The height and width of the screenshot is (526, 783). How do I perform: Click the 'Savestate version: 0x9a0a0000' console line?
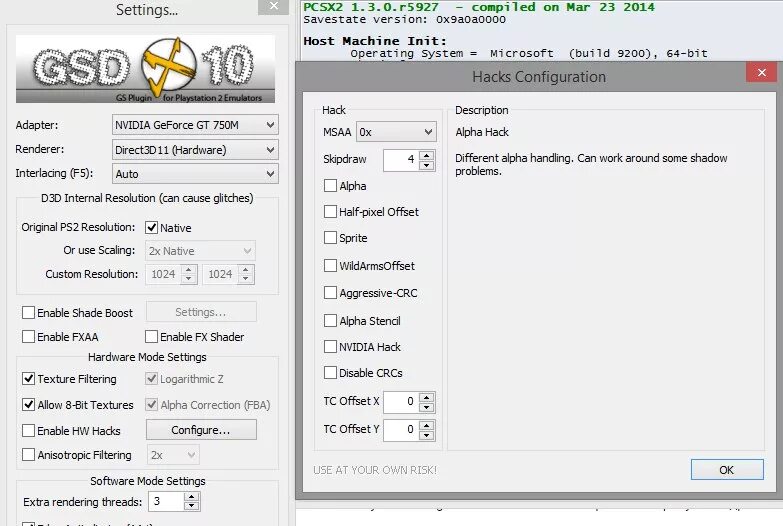[404, 19]
